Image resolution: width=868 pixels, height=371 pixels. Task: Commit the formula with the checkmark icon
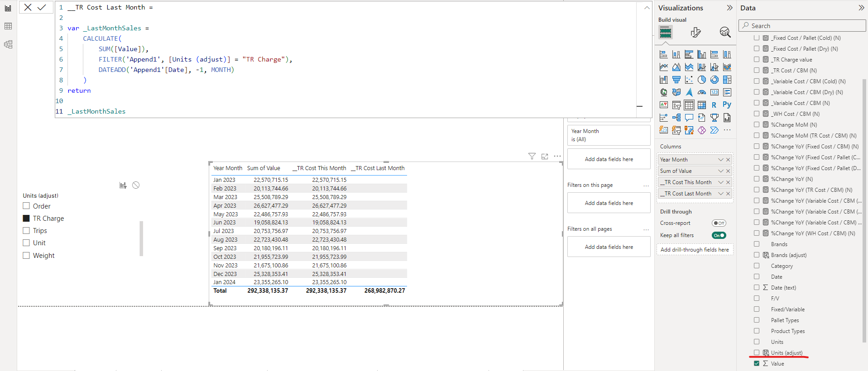[42, 7]
